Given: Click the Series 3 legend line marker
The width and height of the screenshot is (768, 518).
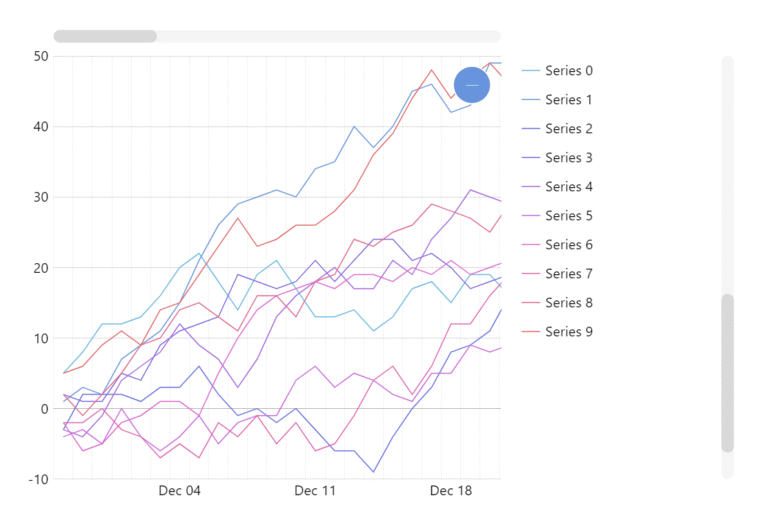Looking at the screenshot, I should (x=530, y=158).
